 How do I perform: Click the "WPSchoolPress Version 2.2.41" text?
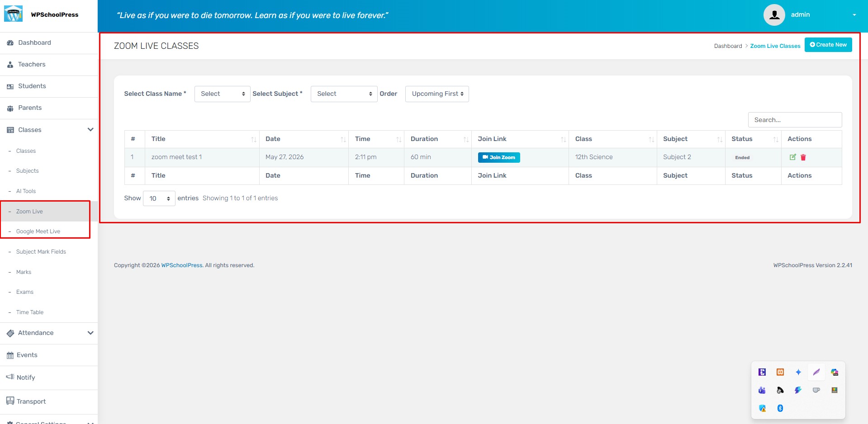pyautogui.click(x=813, y=265)
